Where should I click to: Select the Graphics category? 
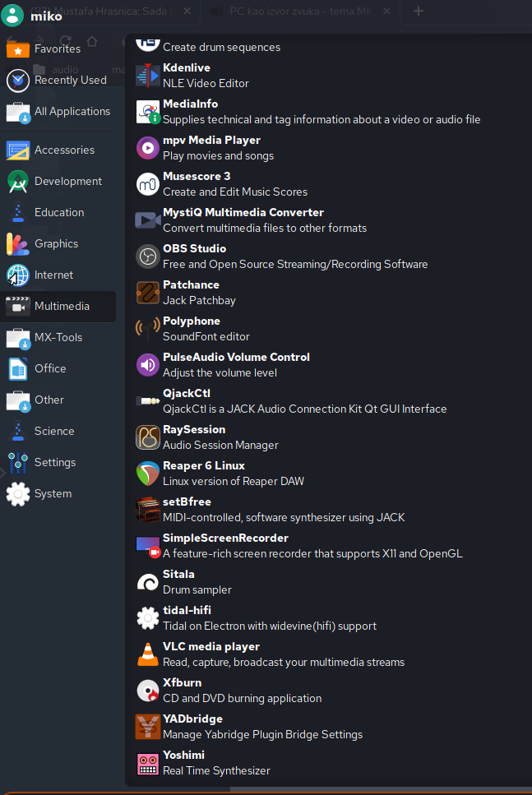58,244
